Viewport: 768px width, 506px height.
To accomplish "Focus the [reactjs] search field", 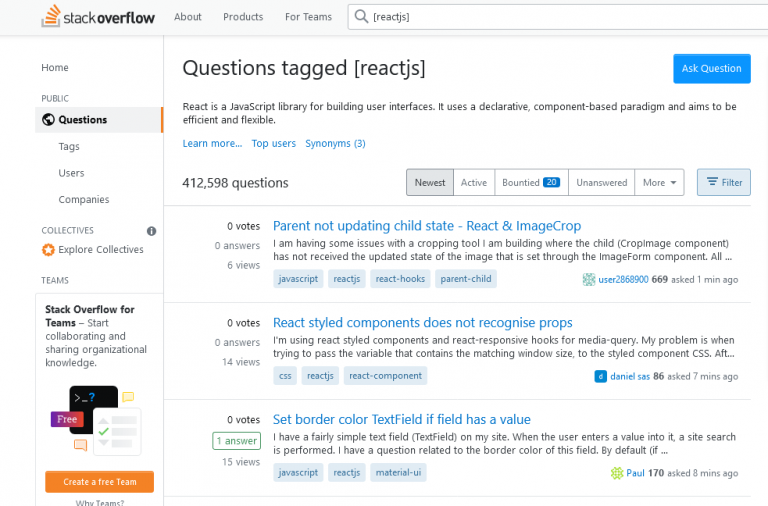I will pyautogui.click(x=558, y=17).
